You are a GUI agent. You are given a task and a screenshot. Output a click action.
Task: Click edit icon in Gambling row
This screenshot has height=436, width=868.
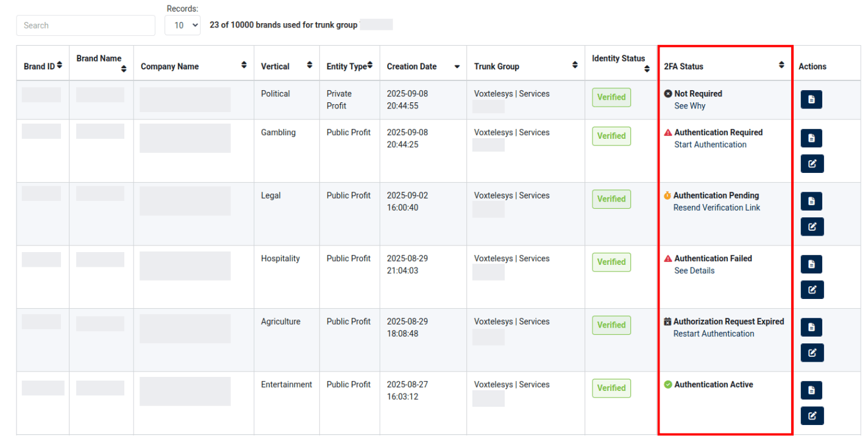[811, 163]
